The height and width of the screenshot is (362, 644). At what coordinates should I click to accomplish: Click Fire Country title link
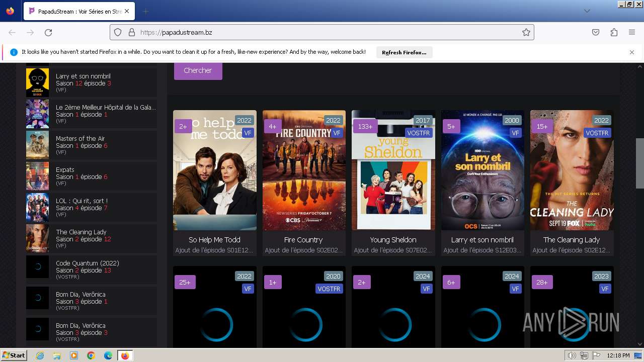pos(303,240)
